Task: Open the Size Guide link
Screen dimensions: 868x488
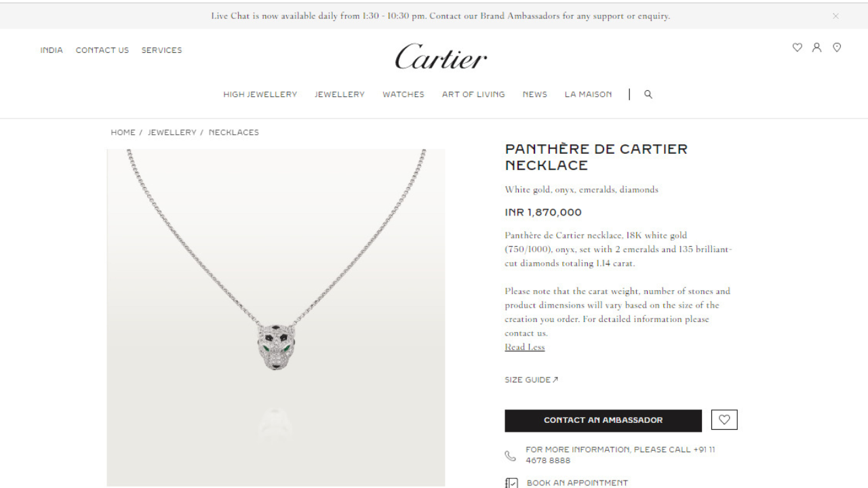Action: coord(531,380)
